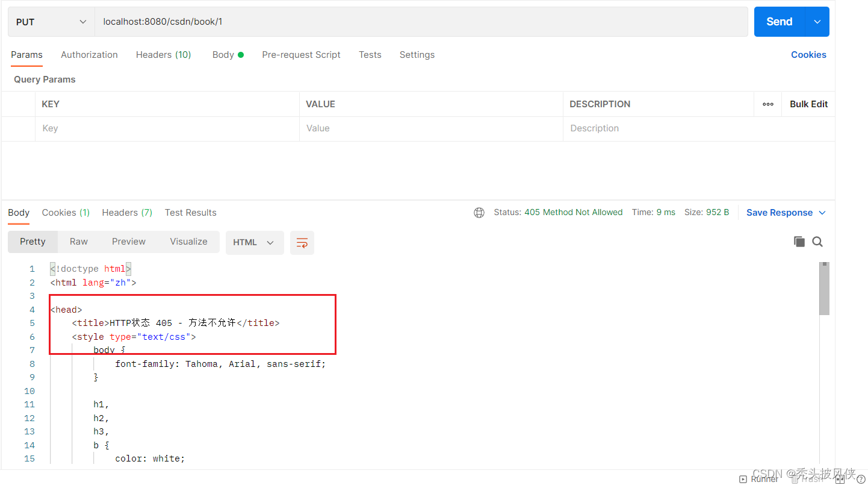Screen dimensions: 868x485
Task: Click the three-dot params options icon
Action: pos(767,104)
